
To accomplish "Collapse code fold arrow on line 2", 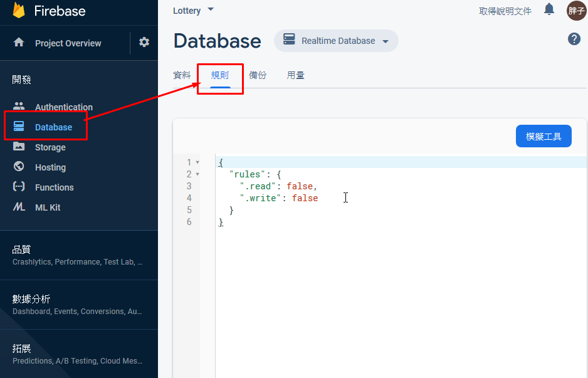I will coord(197,174).
